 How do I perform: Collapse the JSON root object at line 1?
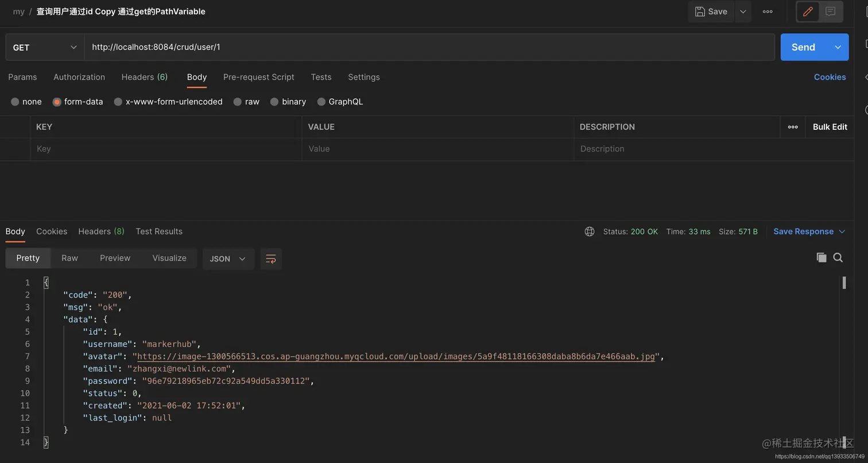click(x=46, y=283)
